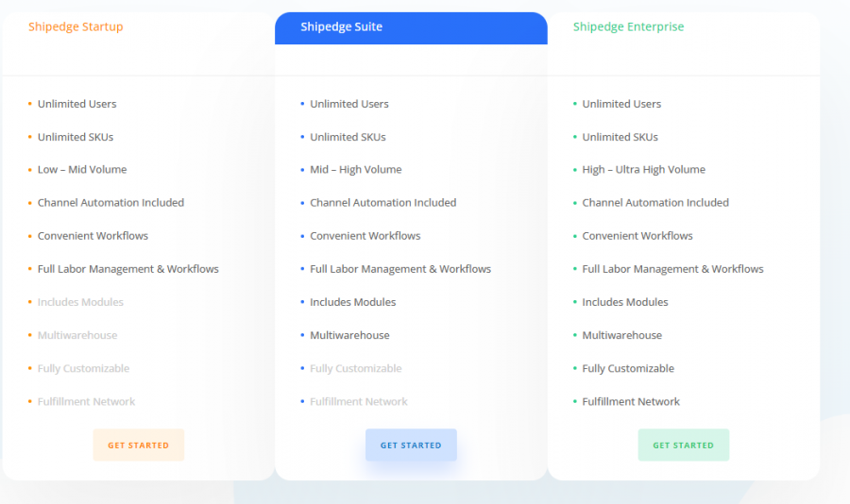Image resolution: width=850 pixels, height=504 pixels.
Task: Click Unlimited Users in the Startup column
Action: point(76,104)
